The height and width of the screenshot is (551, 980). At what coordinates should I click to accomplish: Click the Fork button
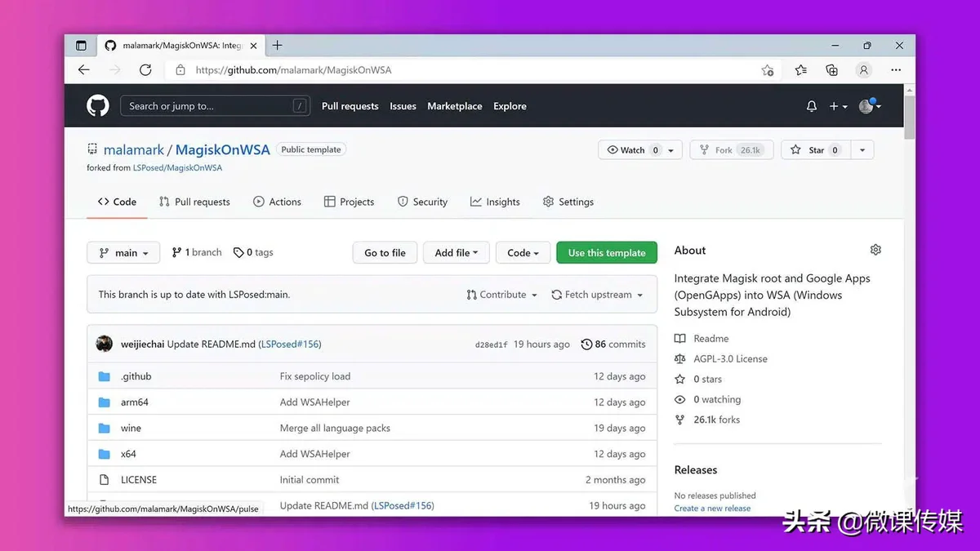[x=731, y=150]
